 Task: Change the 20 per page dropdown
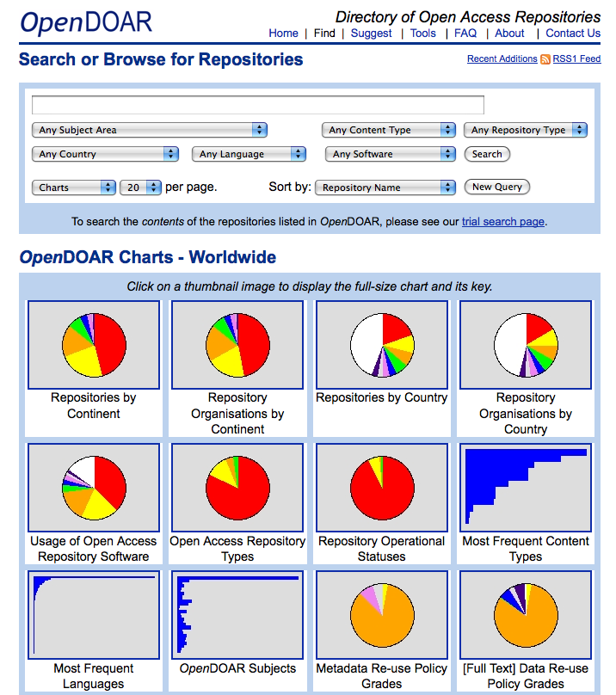[x=140, y=188]
